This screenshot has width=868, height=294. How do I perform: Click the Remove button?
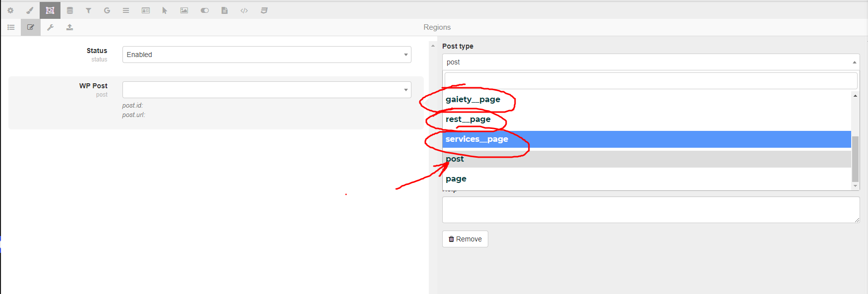pyautogui.click(x=465, y=239)
